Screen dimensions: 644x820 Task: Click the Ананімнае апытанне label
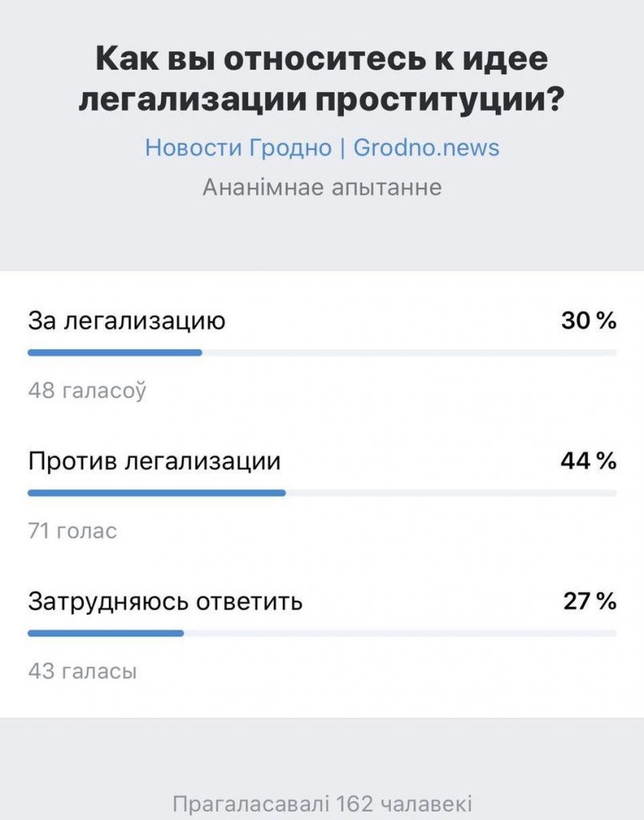point(321,186)
